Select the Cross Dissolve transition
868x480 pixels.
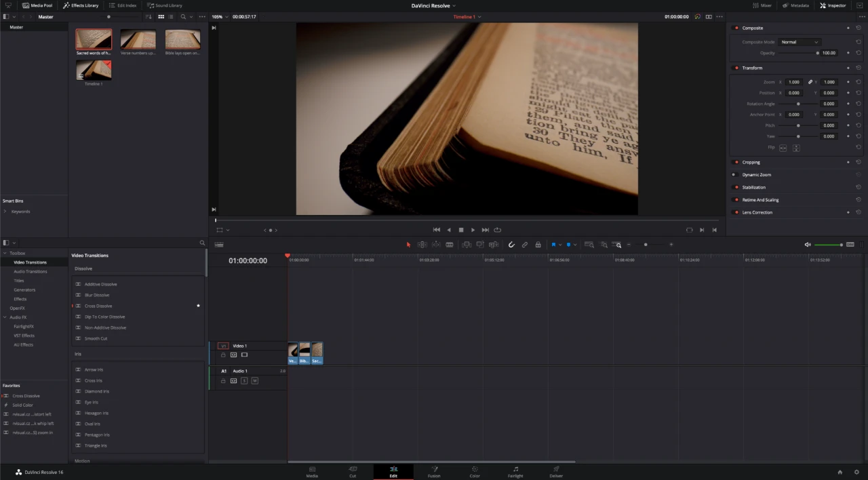pos(98,306)
